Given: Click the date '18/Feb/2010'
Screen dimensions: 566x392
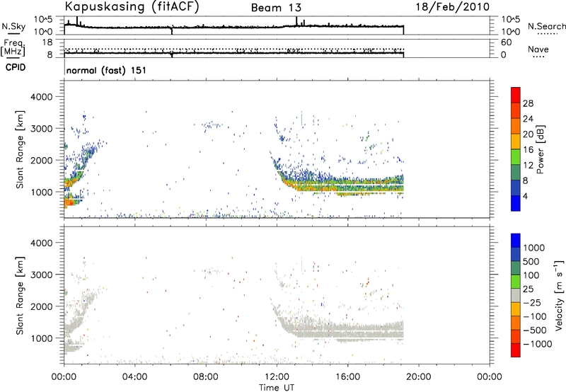Looking at the screenshot, I should (453, 7).
